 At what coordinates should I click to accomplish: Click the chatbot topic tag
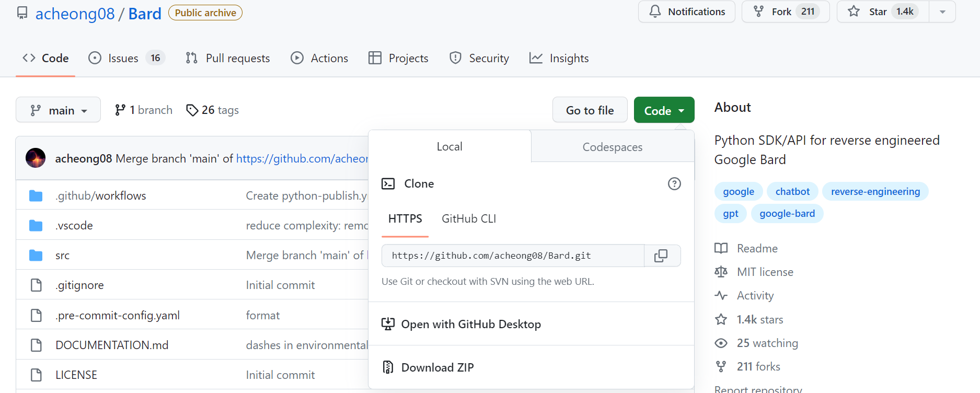[x=792, y=191]
